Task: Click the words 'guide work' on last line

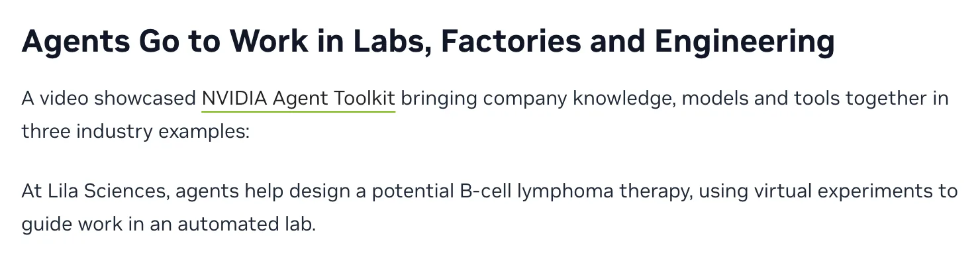Action: click(72, 224)
